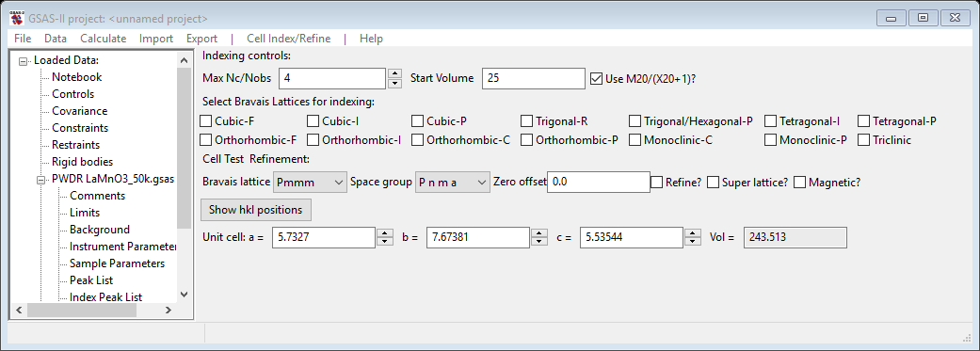Select Notebook in the data tree
This screenshot has height=351, width=980.
(x=77, y=77)
